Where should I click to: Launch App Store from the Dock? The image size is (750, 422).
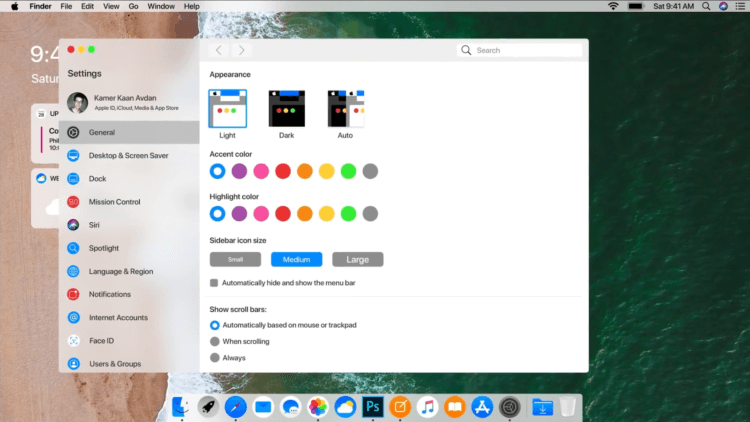482,407
